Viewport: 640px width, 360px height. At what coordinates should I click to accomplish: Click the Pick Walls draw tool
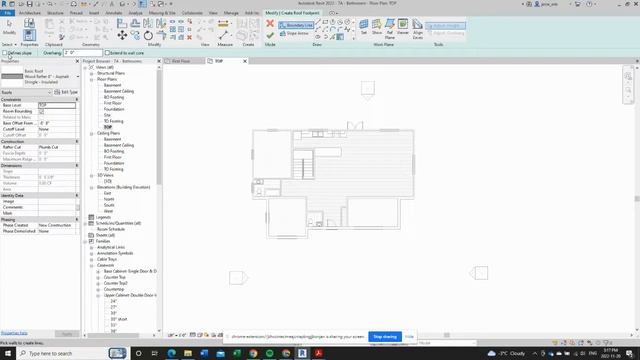pos(340,37)
